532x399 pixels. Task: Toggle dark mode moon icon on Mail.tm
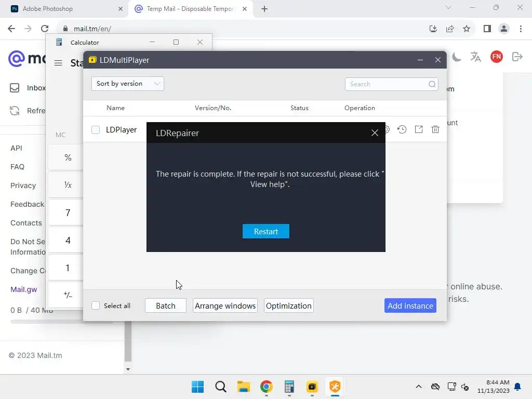click(457, 57)
